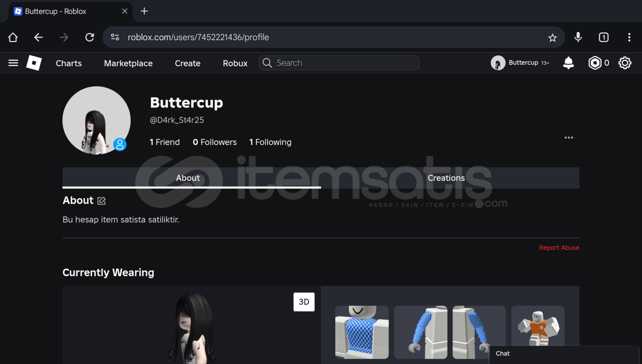Click the browser forward arrow
This screenshot has width=642, height=364.
pyautogui.click(x=64, y=37)
